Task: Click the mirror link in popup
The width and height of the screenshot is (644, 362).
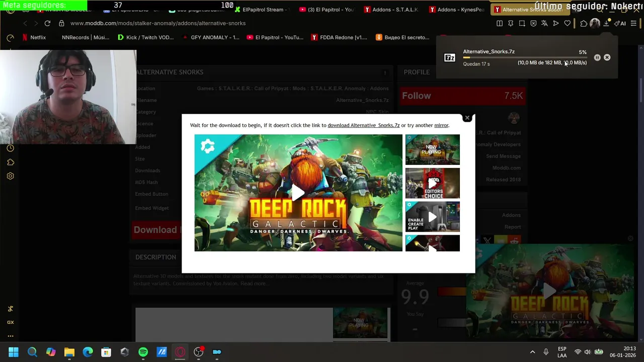Action: point(441,125)
